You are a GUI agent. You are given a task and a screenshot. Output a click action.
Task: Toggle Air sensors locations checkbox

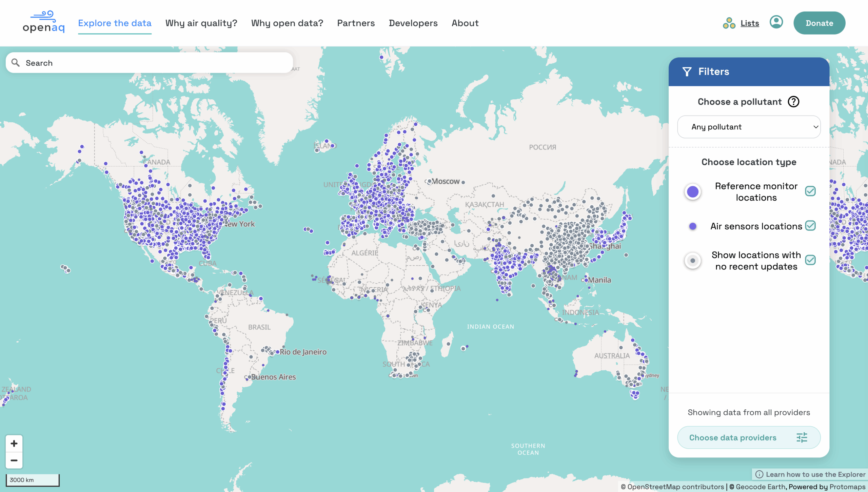coord(810,226)
